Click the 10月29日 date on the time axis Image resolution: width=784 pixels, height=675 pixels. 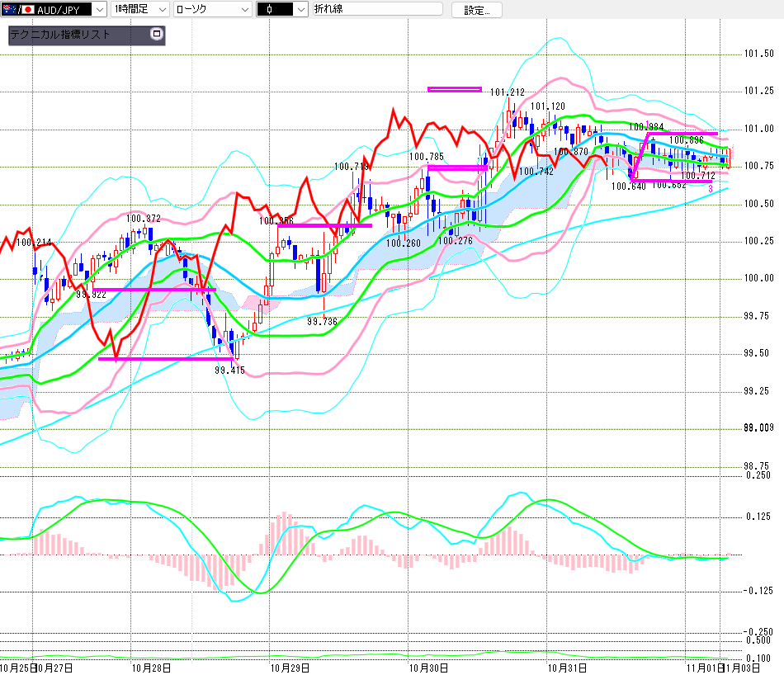[291, 667]
